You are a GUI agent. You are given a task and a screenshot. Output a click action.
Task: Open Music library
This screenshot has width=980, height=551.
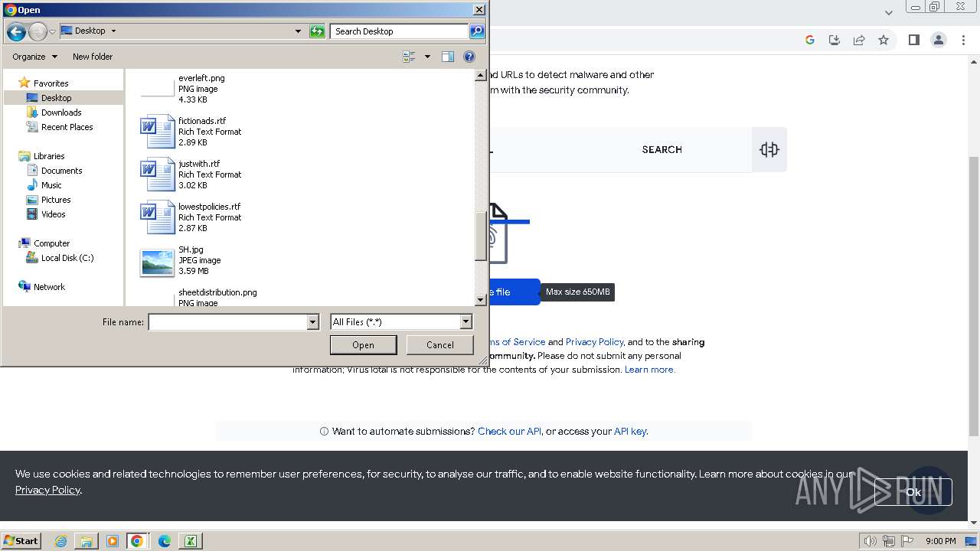pyautogui.click(x=52, y=185)
